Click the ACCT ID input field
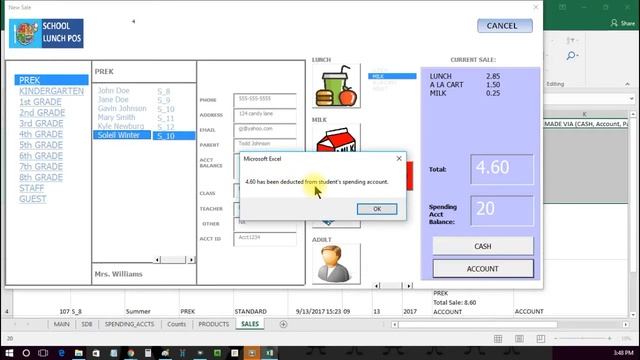The height and width of the screenshot is (360, 640). 265,239
